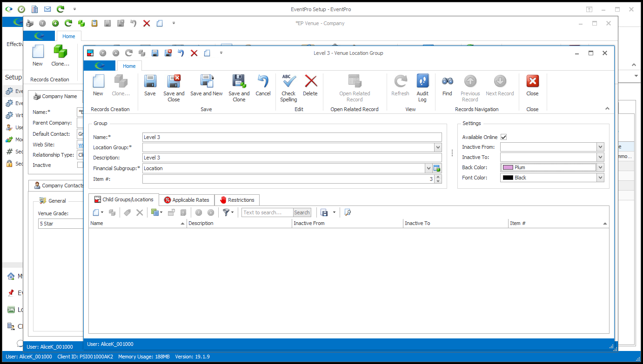Click the export disk icon in grid toolbar
643x364 pixels.
point(325,212)
